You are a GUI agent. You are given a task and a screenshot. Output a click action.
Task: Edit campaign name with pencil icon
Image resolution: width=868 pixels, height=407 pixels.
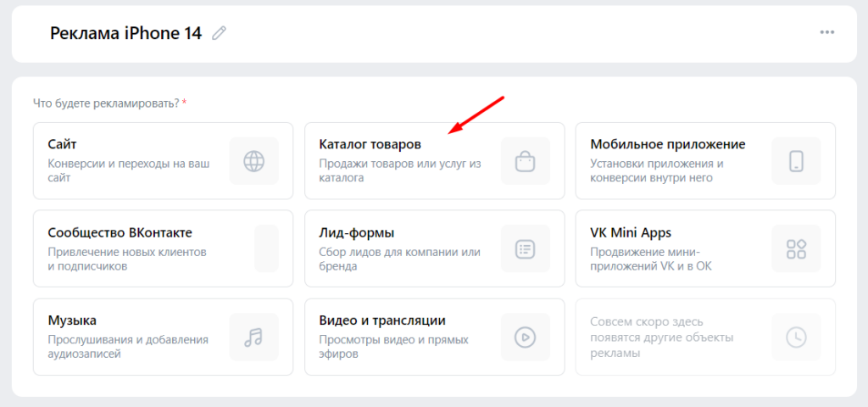[220, 33]
